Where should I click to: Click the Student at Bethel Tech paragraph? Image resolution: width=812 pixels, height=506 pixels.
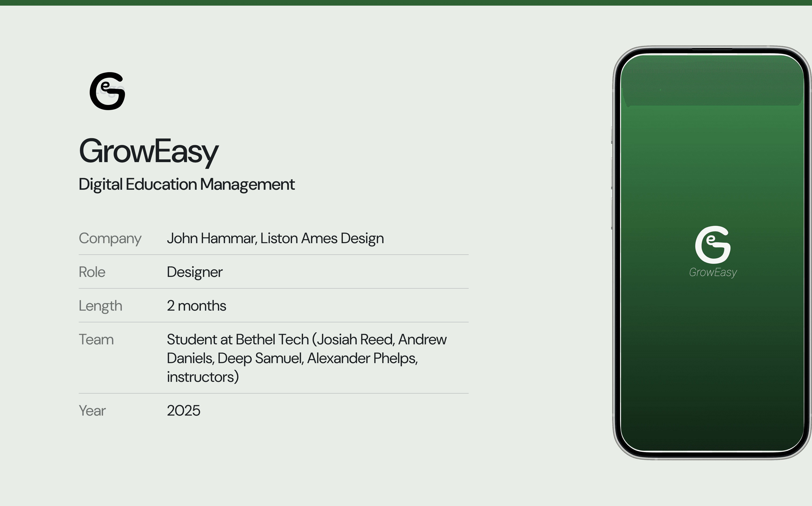307,358
